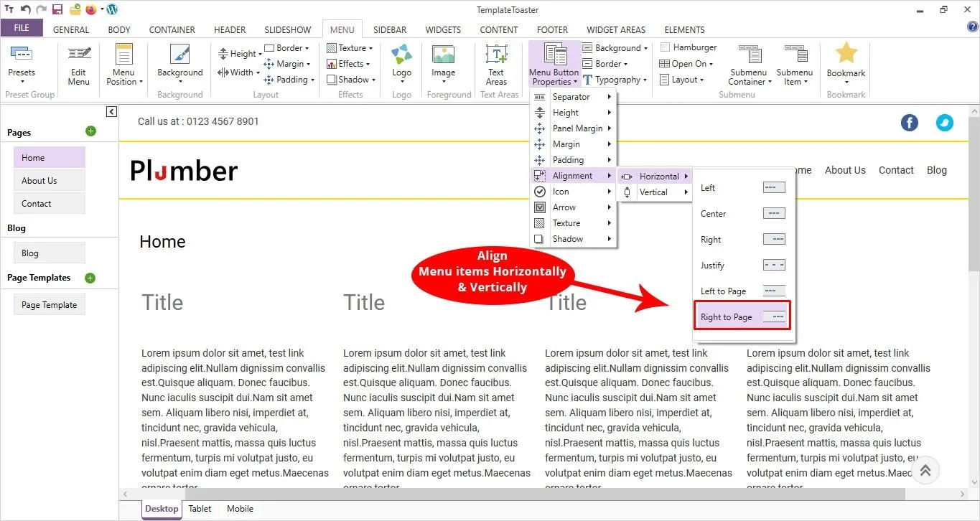Collapse the left Pages panel
Viewport: 980px width, 521px height.
[x=111, y=112]
